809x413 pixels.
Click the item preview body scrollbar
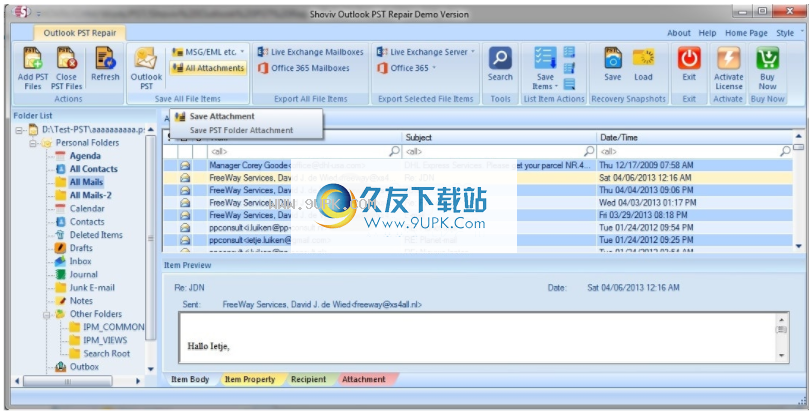coord(781,337)
